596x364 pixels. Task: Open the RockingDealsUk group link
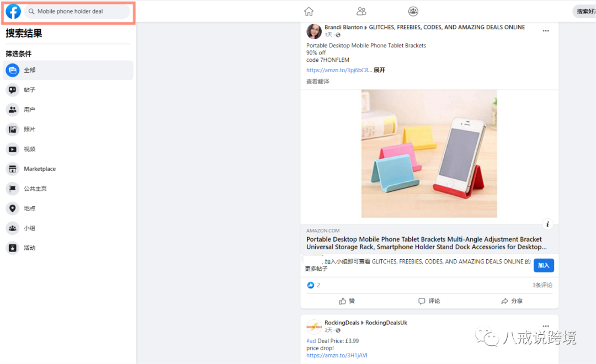(386, 323)
